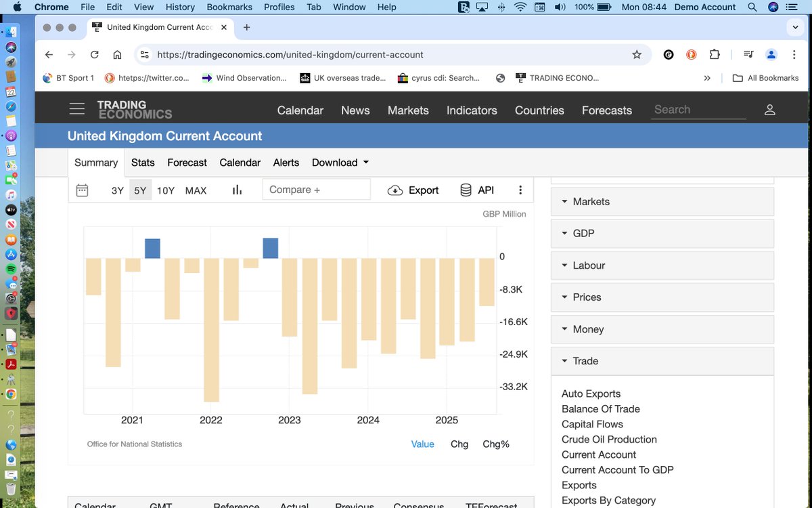Open the Forecast tab
812x508 pixels.
[x=187, y=163]
